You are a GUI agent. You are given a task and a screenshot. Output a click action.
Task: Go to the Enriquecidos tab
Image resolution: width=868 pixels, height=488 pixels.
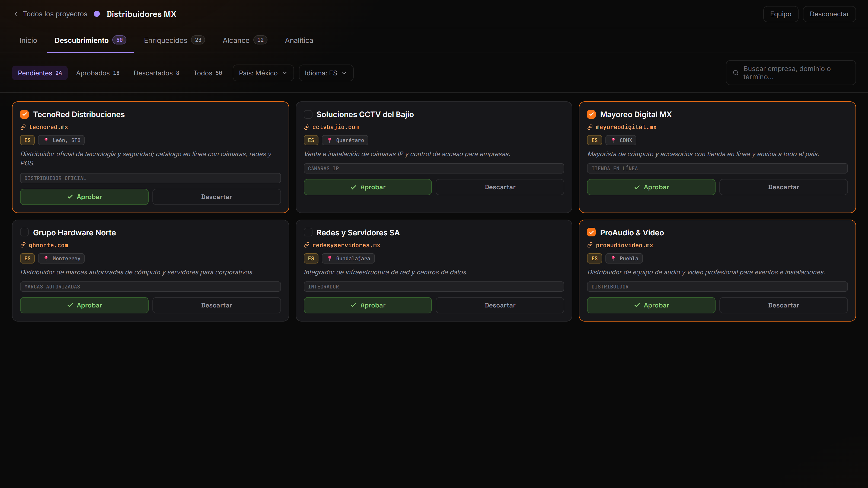[x=174, y=40]
